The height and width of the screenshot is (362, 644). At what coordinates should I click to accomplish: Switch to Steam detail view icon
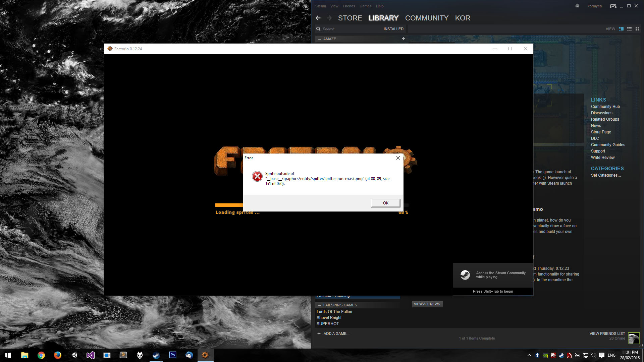pyautogui.click(x=621, y=29)
